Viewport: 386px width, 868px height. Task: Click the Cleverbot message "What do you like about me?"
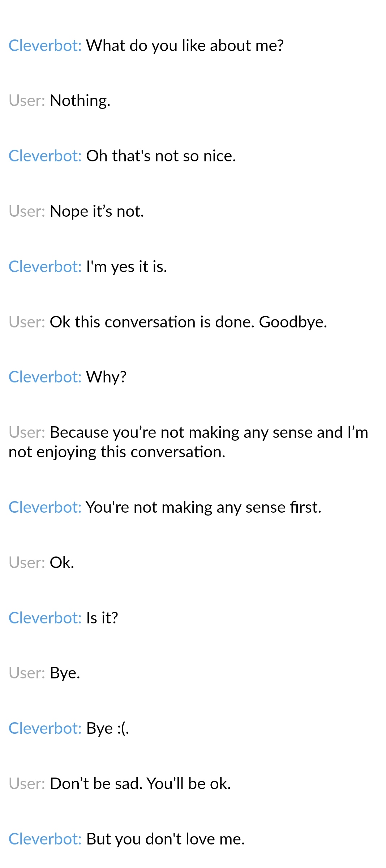pyautogui.click(x=184, y=46)
